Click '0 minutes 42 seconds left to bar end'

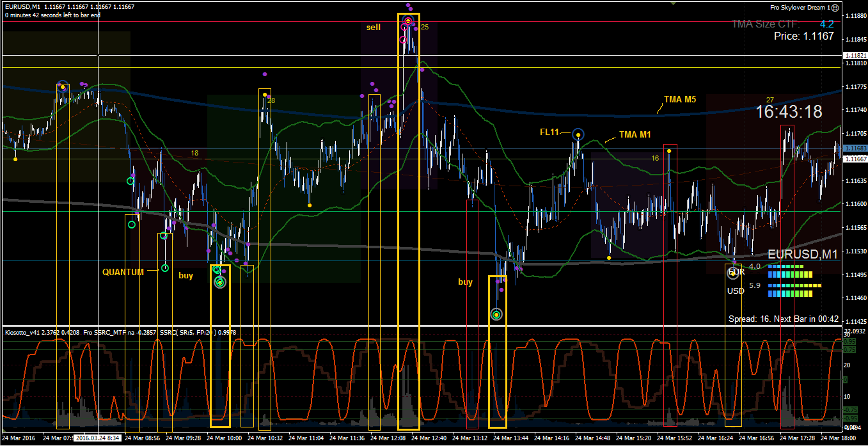click(52, 15)
